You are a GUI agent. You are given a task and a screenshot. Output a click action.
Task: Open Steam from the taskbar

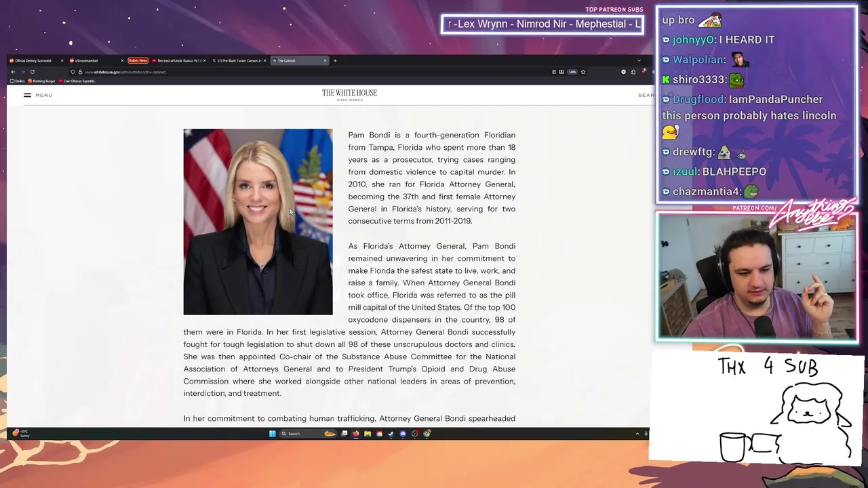(391, 434)
